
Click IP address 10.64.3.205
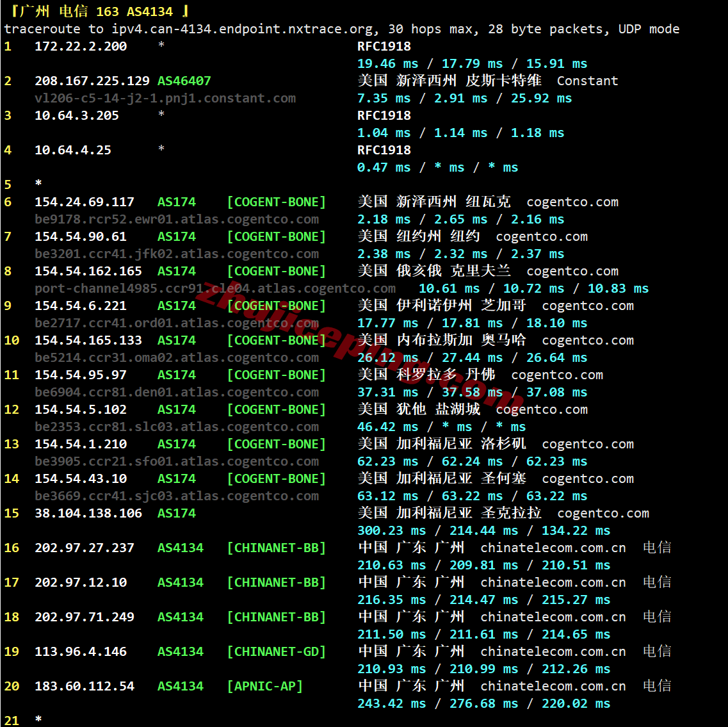pyautogui.click(x=77, y=115)
